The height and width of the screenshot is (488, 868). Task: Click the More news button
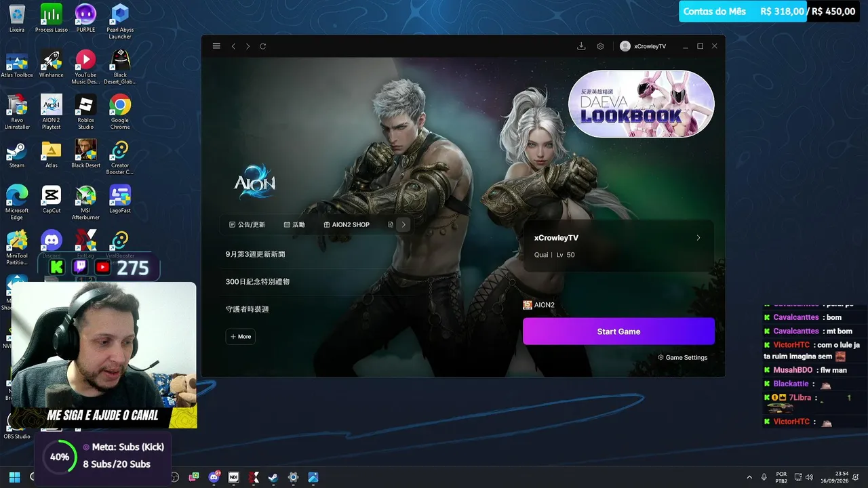241,336
